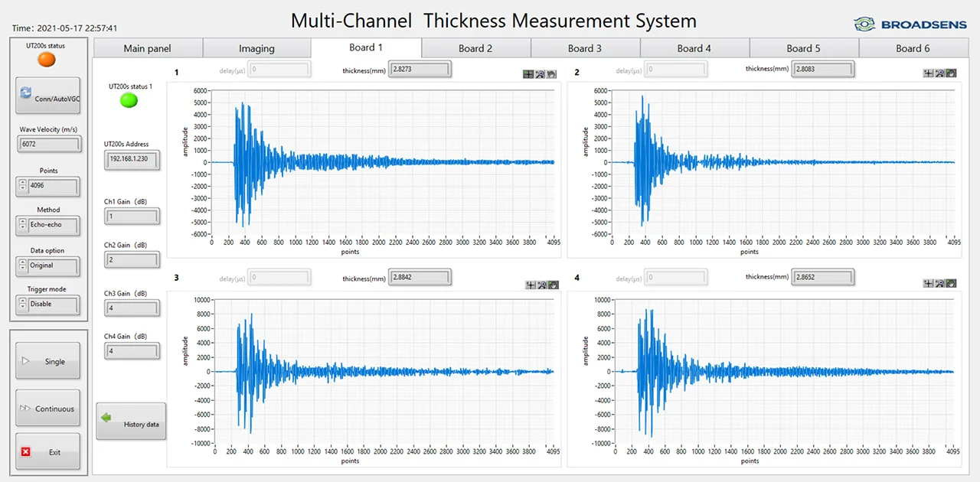Activate the zoom tool on graph 1
This screenshot has height=482, width=980.
pos(540,74)
